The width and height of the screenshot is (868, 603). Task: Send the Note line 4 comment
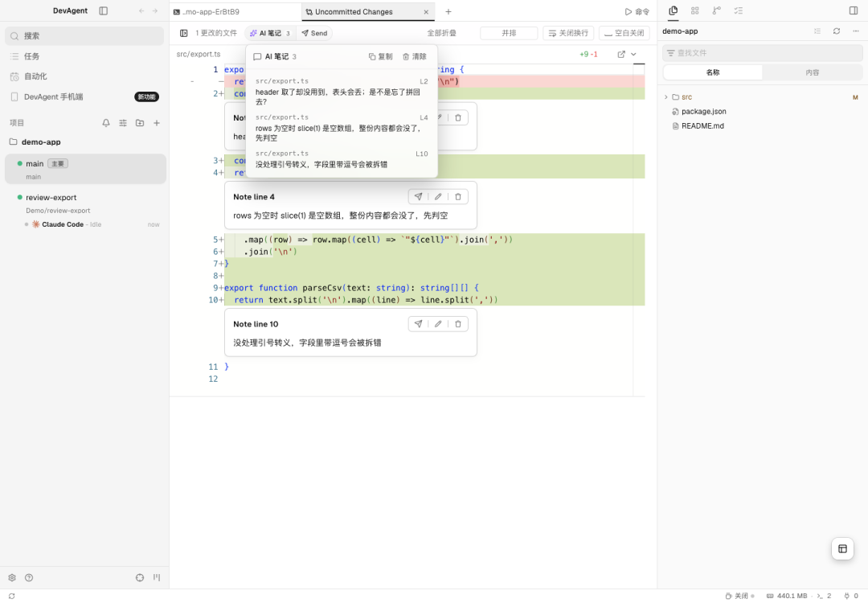(x=418, y=196)
